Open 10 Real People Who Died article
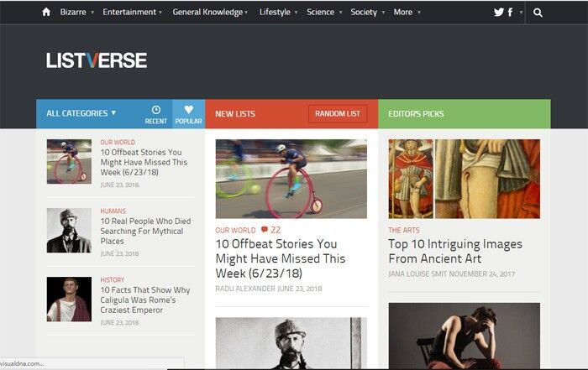588x370 pixels. [145, 231]
